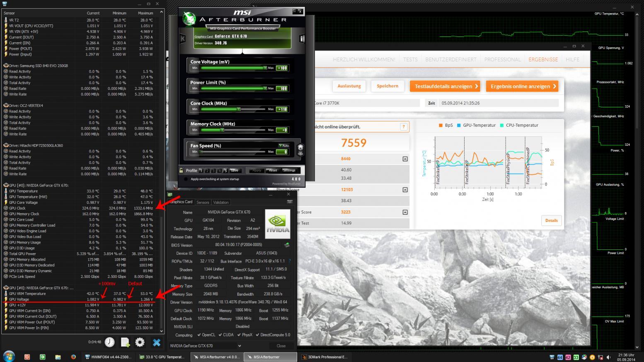This screenshot has width=644, height=362.
Task: Collapse the Hitachi HDP725050GLA360 drive group
Action: [6, 145]
